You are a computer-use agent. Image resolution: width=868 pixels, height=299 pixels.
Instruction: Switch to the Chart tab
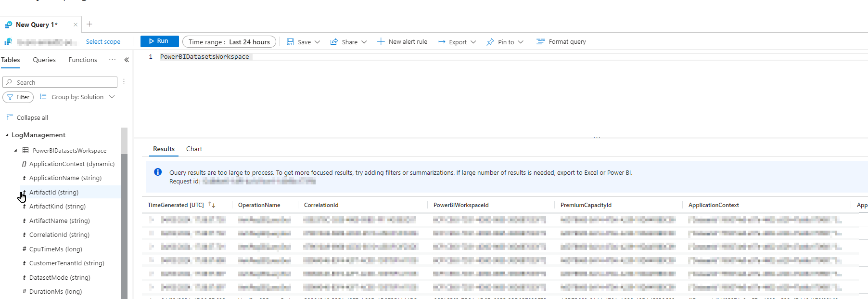194,149
